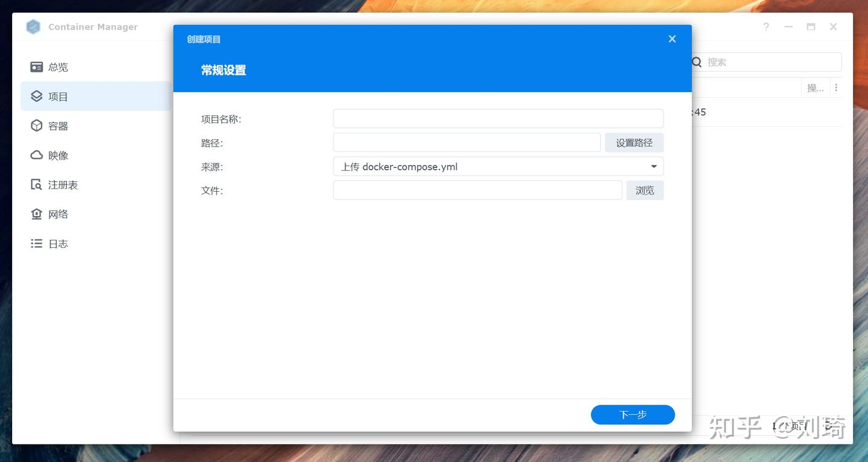Viewport: 868px width, 462px height.
Task: Open the three-dot options menu above the list
Action: [837, 87]
